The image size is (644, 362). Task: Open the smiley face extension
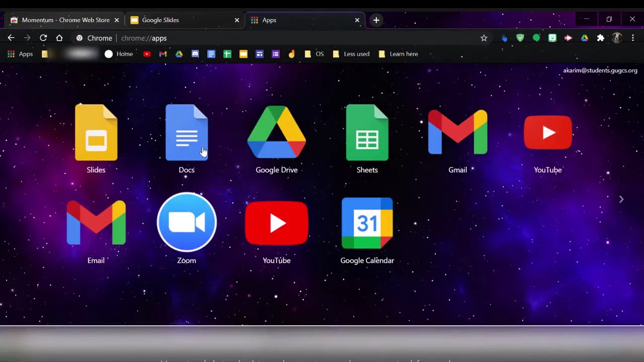tap(552, 38)
